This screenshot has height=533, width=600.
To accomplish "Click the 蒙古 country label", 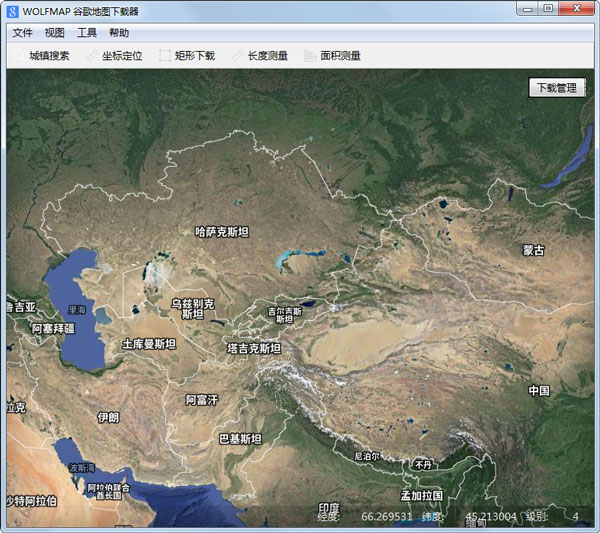I will 534,250.
